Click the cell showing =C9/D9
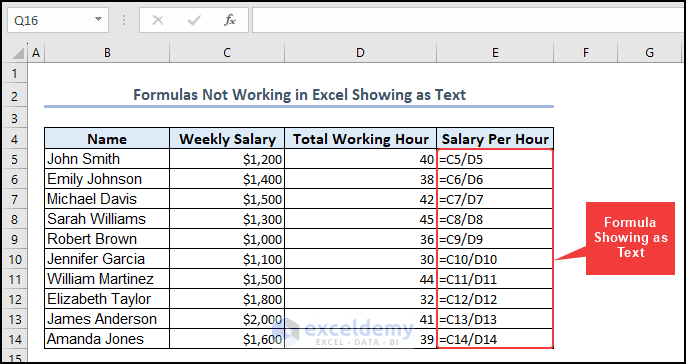 (495, 239)
